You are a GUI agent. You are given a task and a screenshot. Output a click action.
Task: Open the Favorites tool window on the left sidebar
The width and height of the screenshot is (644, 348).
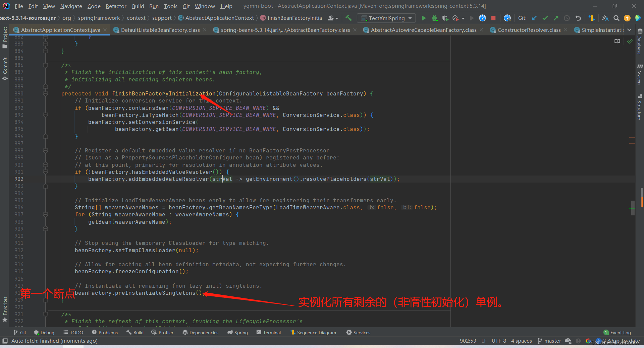5,309
